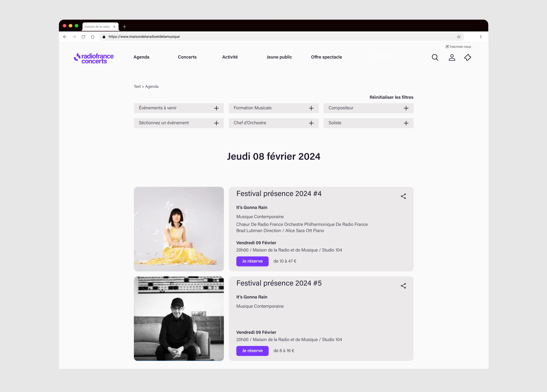The image size is (547, 392).
Task: Click the ticket icon in header
Action: tap(468, 57)
